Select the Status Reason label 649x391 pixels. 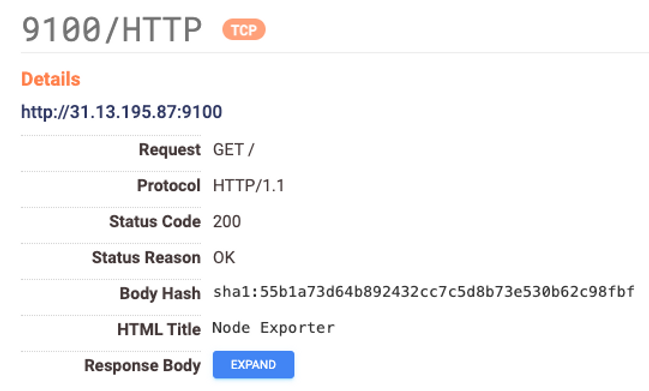(x=146, y=257)
